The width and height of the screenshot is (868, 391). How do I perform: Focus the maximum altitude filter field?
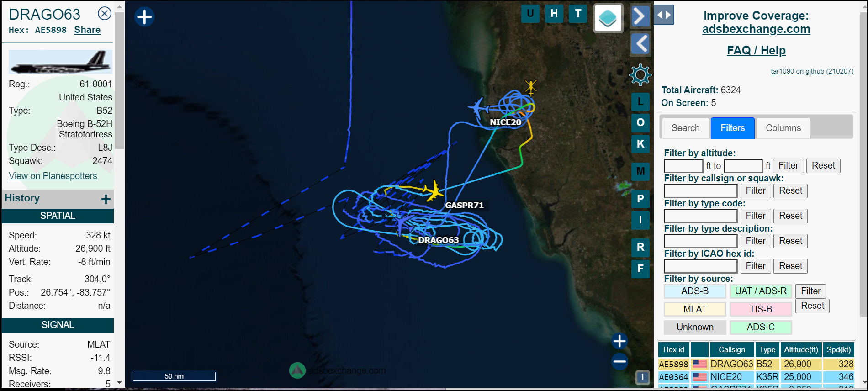pos(743,165)
